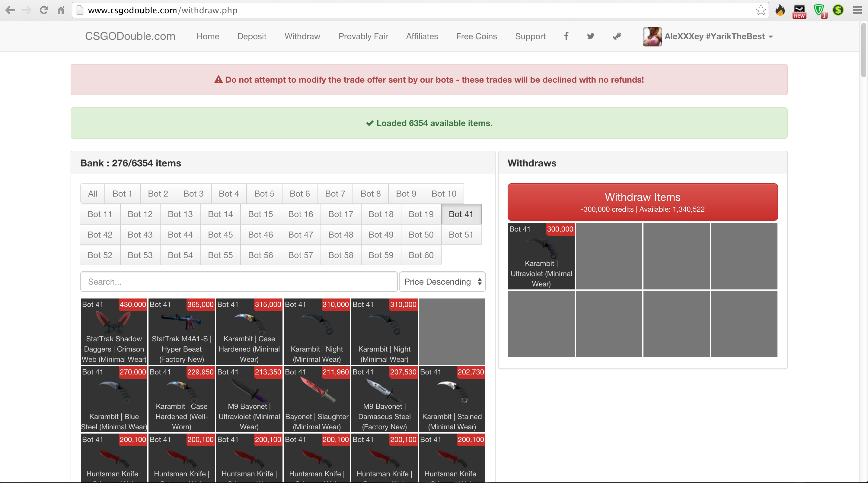Filter items by Bot 10
The height and width of the screenshot is (483, 868).
click(444, 194)
